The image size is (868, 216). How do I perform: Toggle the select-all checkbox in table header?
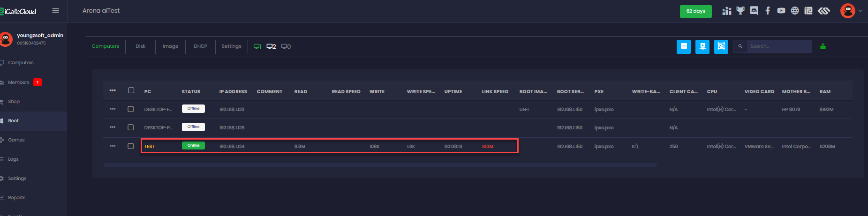point(131,90)
